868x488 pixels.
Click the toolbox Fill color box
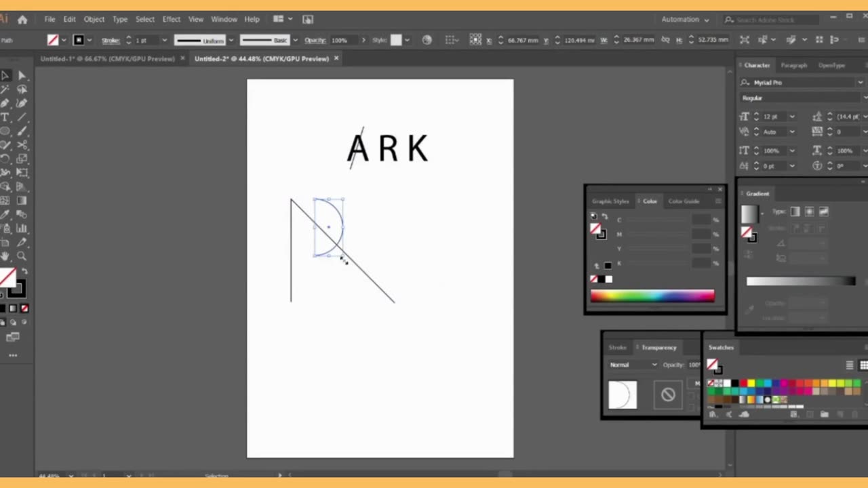[x=7, y=277]
